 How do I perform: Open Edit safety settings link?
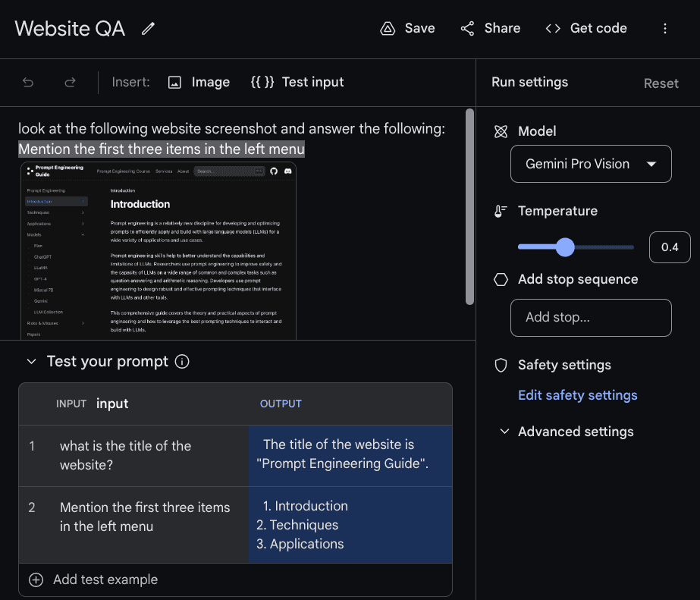pos(577,395)
